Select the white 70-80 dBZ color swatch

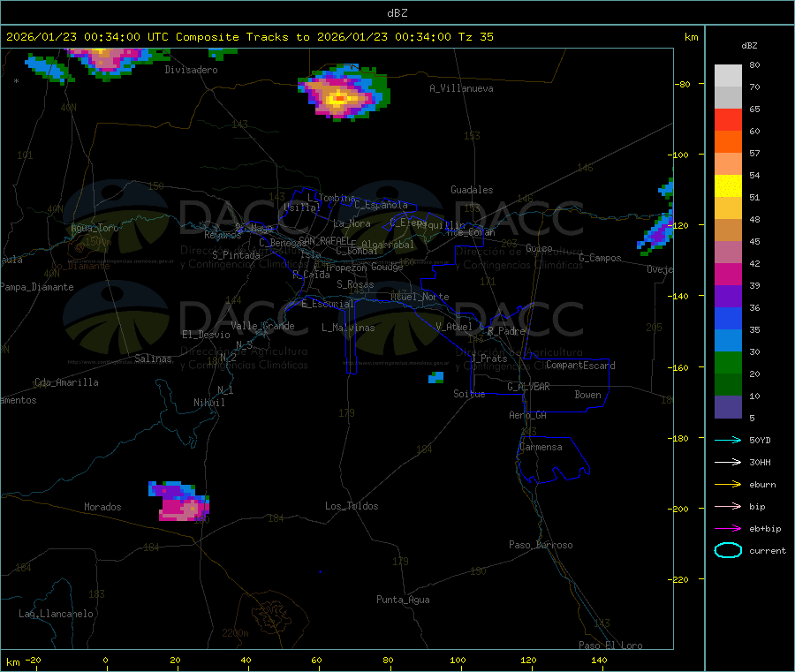(728, 76)
